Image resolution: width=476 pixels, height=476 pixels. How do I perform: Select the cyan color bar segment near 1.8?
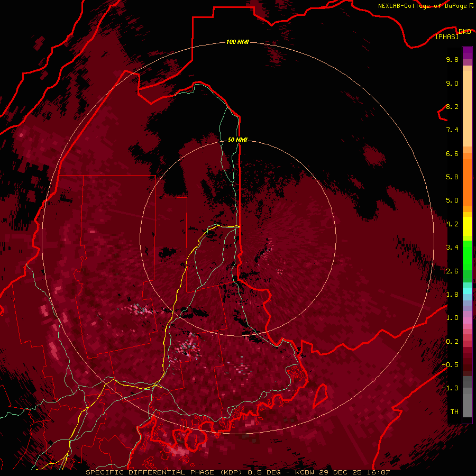pos(467,291)
